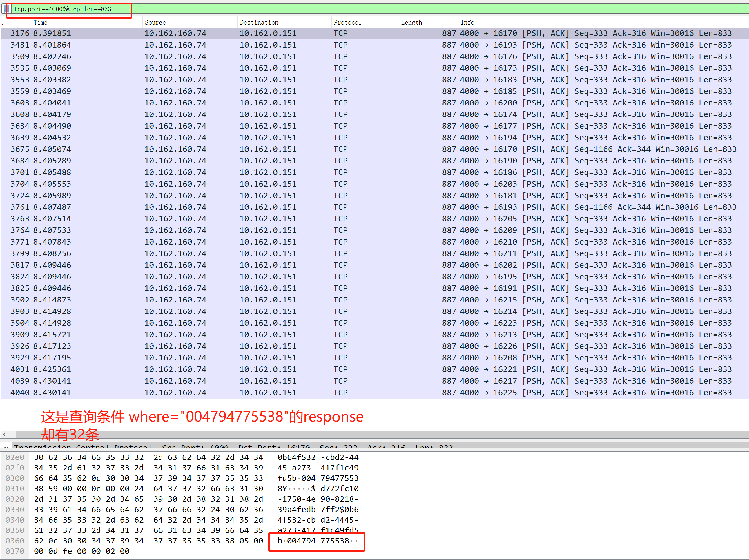Screen dimensions: 749x560
Task: Click the horizontal scrollbar left arrow
Action: pos(4,434)
